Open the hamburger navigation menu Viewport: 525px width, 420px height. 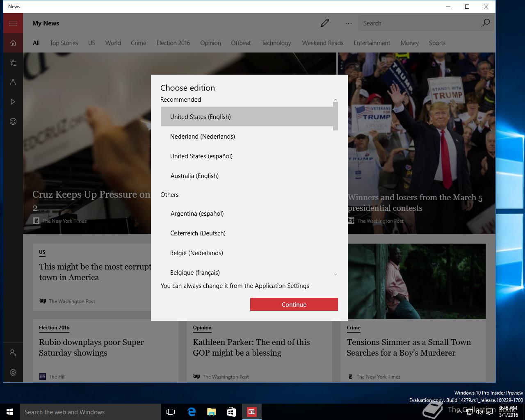(x=13, y=23)
